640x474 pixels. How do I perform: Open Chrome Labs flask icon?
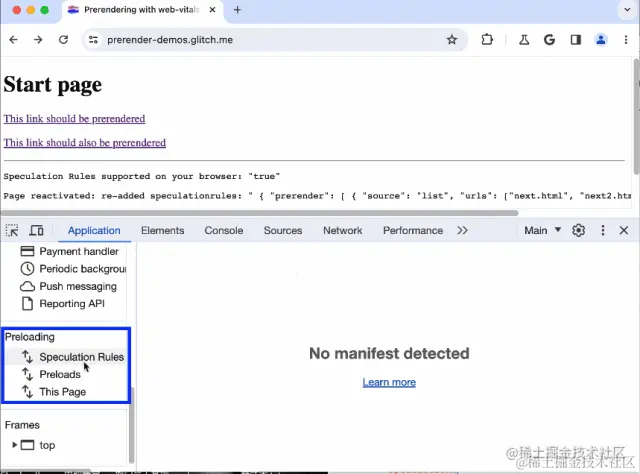tap(524, 40)
